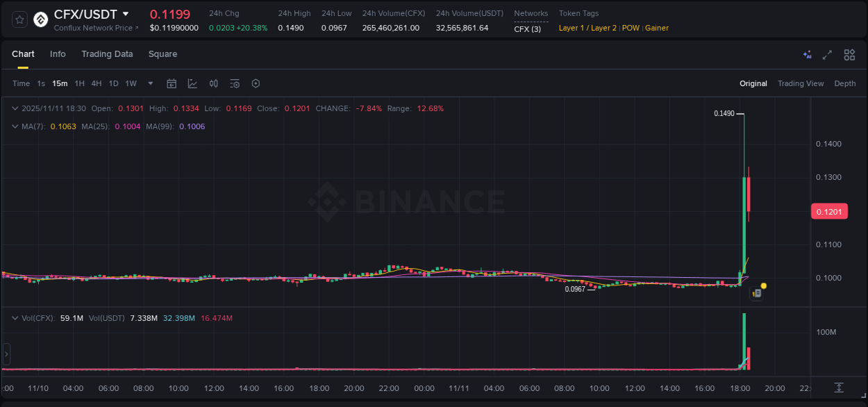868x407 pixels.
Task: Switch chart mode to Trading View
Action: 801,83
